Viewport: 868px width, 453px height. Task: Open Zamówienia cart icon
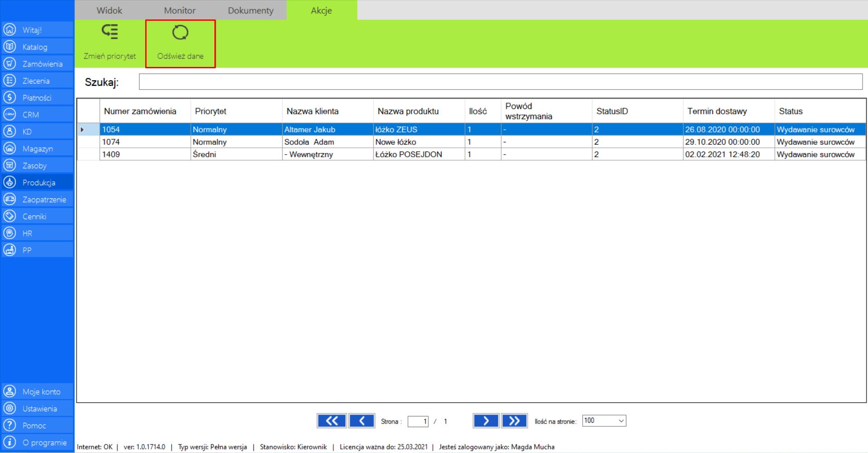coord(9,64)
